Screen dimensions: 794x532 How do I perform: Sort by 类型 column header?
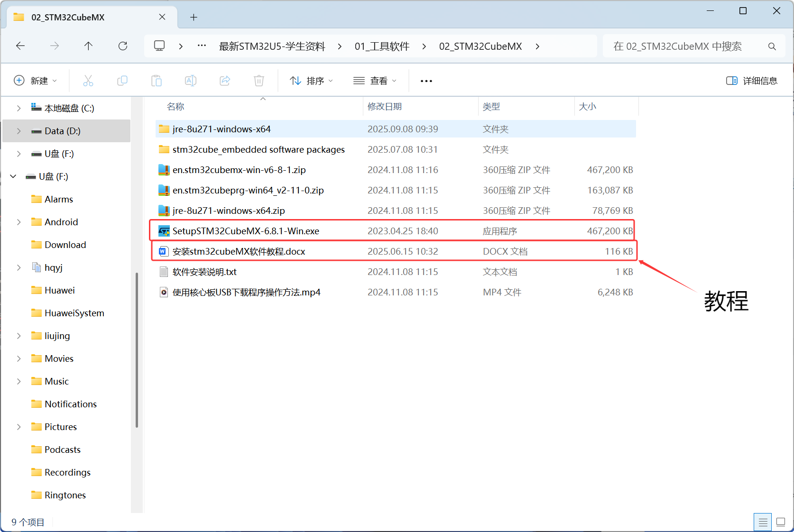pos(526,107)
